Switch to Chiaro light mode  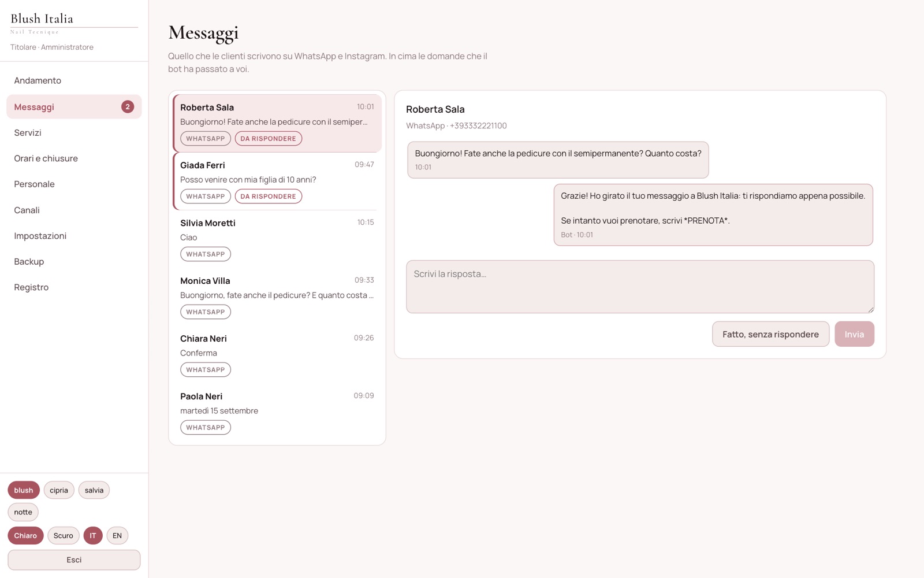click(25, 536)
